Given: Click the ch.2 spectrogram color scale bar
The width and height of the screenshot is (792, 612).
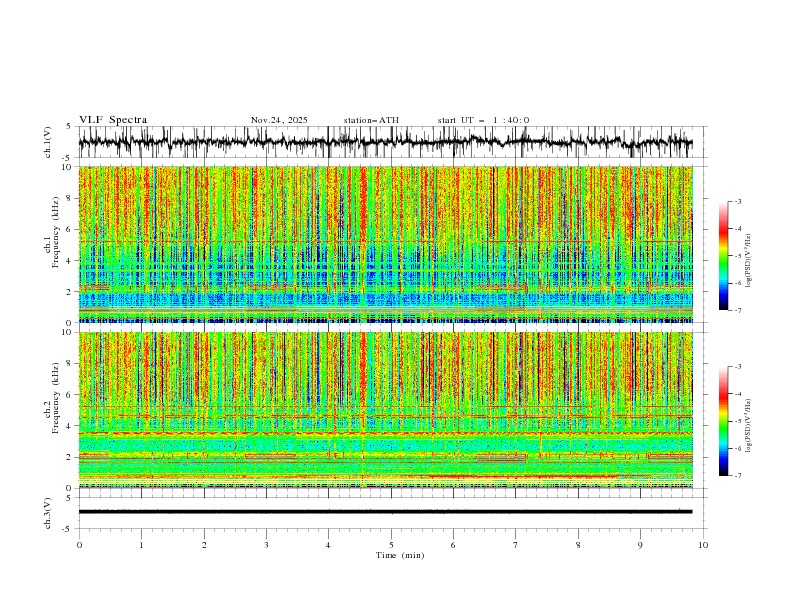Looking at the screenshot, I should (x=724, y=421).
